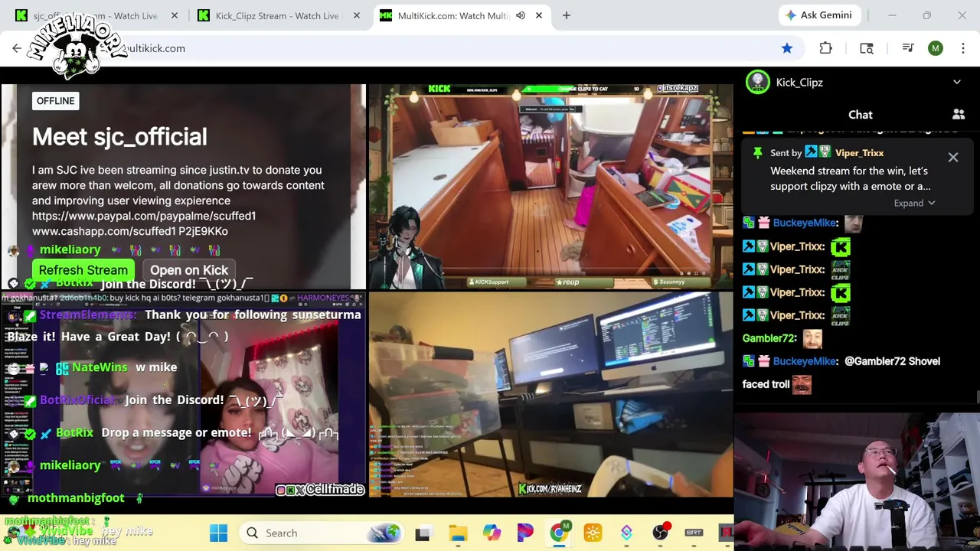Go back with the browser back arrow
The height and width of the screenshot is (551, 980).
17,48
